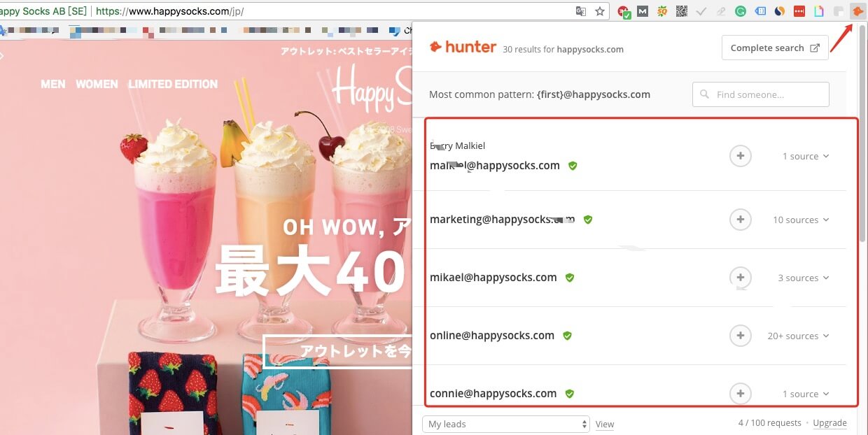Click the Grammarly extension icon
The image size is (868, 435).
740,11
